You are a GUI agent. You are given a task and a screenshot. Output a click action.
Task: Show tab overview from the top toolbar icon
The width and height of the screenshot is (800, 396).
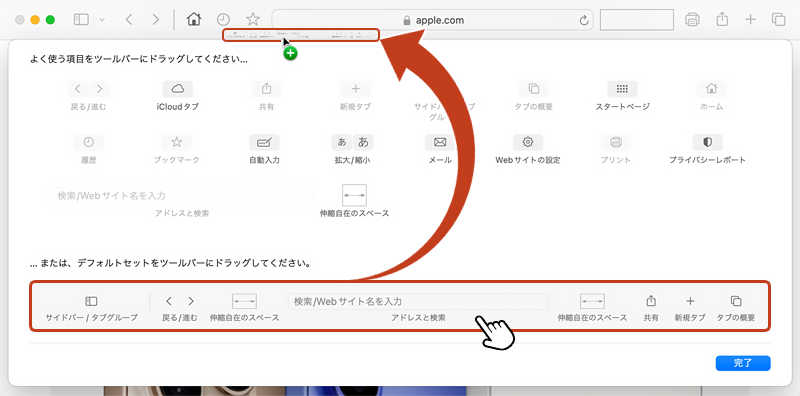779,20
